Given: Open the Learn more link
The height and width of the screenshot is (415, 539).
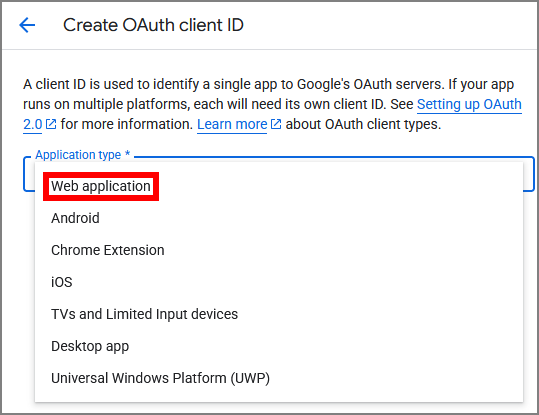Looking at the screenshot, I should click(232, 124).
